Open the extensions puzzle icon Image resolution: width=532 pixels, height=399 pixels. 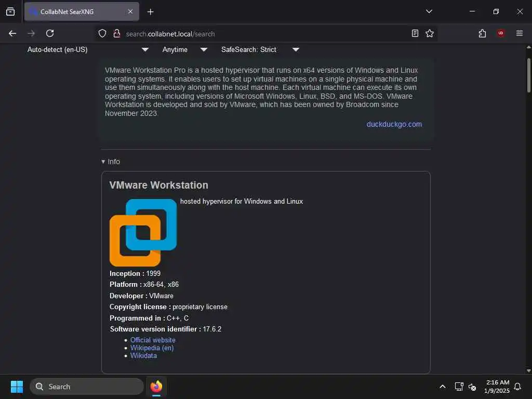pyautogui.click(x=482, y=33)
